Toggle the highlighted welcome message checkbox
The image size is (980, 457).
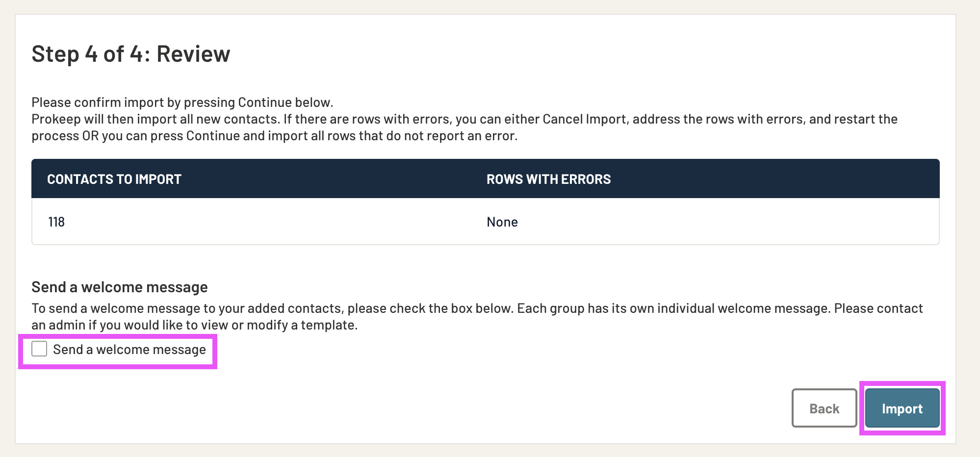point(39,349)
